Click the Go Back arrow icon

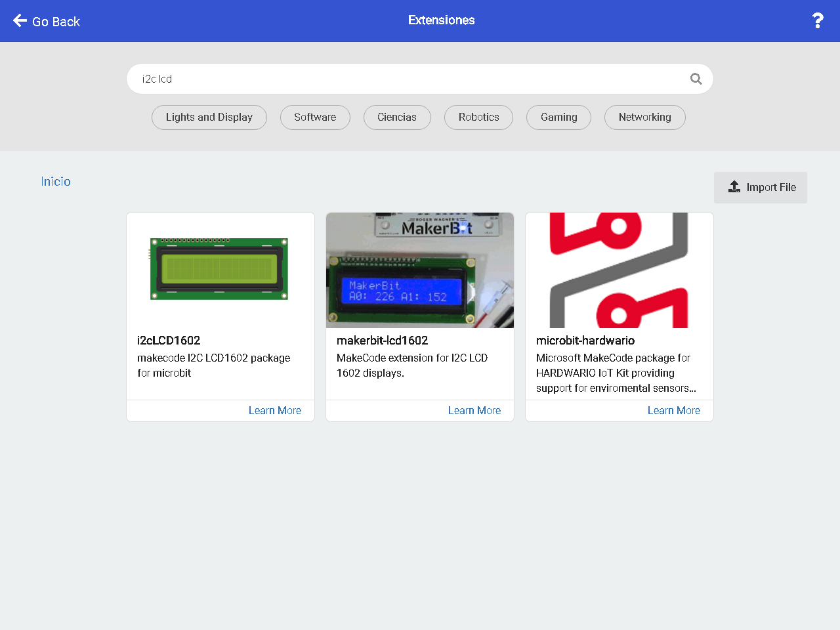(20, 20)
